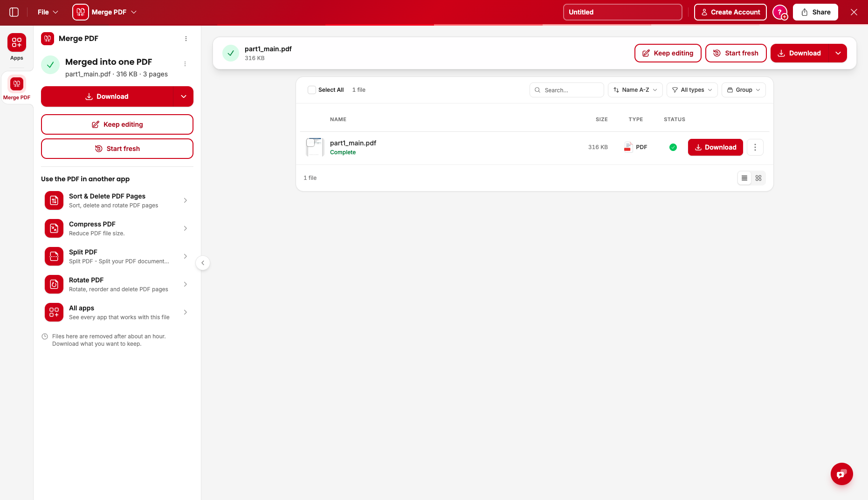The height and width of the screenshot is (500, 868).
Task: Open the Group dropdown
Action: point(744,90)
